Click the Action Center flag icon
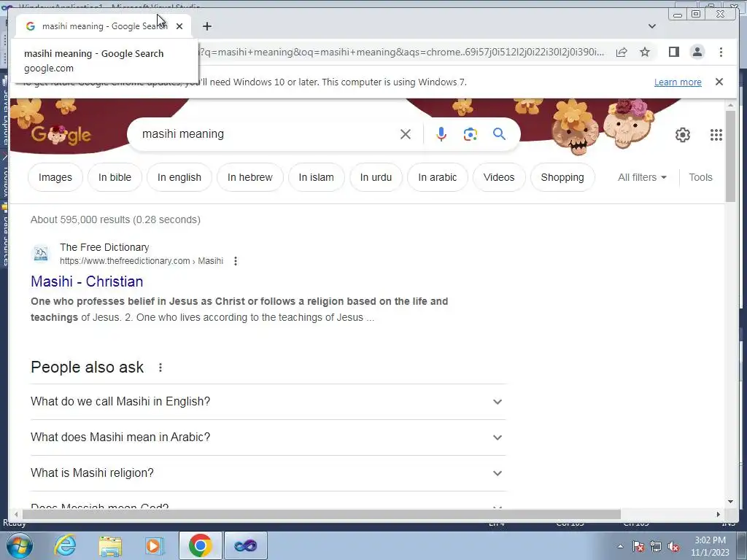The width and height of the screenshot is (747, 560). (x=638, y=546)
